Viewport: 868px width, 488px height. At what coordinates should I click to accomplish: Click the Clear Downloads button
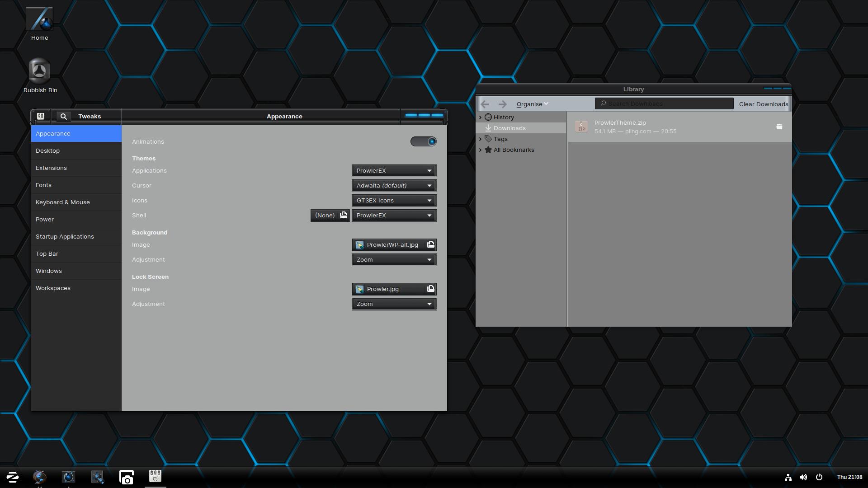(x=763, y=104)
